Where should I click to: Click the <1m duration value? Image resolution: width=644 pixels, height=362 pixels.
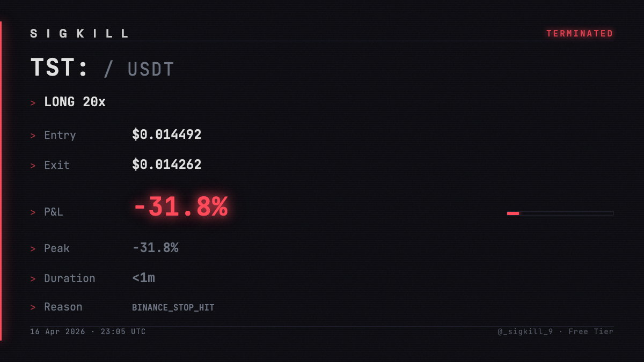(143, 278)
